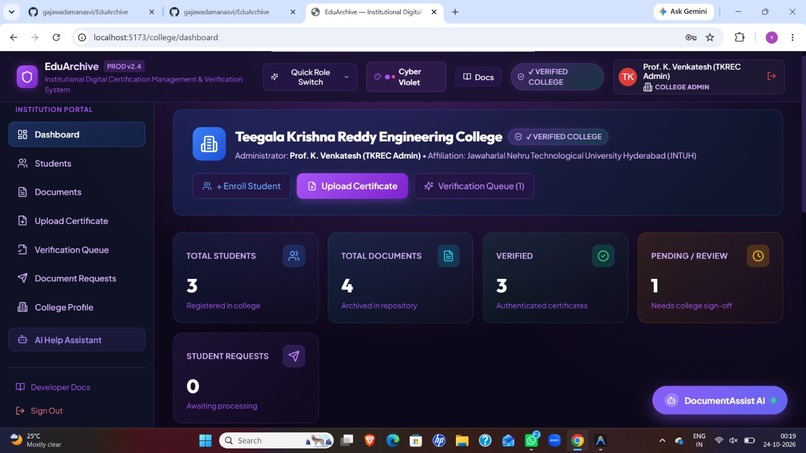Open the clock and date in taskbar
806x453 pixels.
click(779, 440)
